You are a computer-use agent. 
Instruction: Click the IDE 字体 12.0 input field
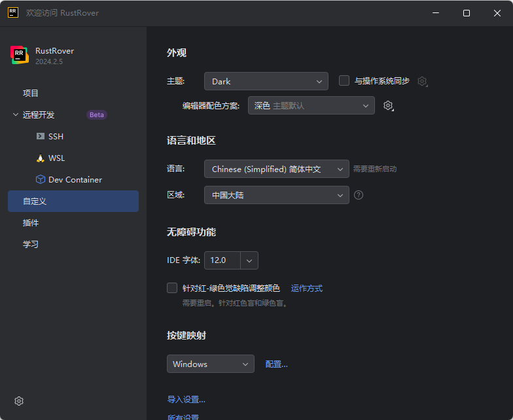(x=222, y=260)
